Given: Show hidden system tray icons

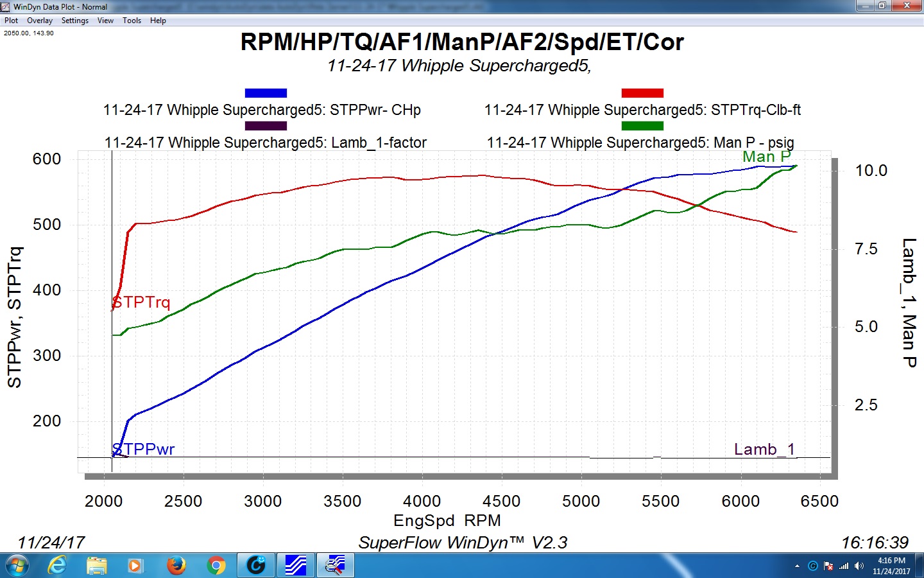Looking at the screenshot, I should point(797,566).
